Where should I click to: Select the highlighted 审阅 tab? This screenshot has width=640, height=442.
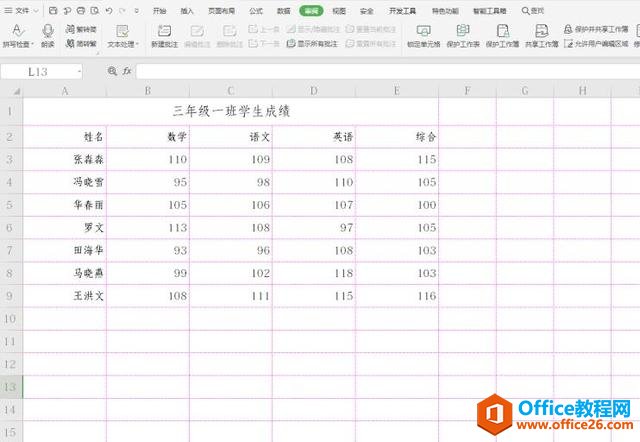311,11
